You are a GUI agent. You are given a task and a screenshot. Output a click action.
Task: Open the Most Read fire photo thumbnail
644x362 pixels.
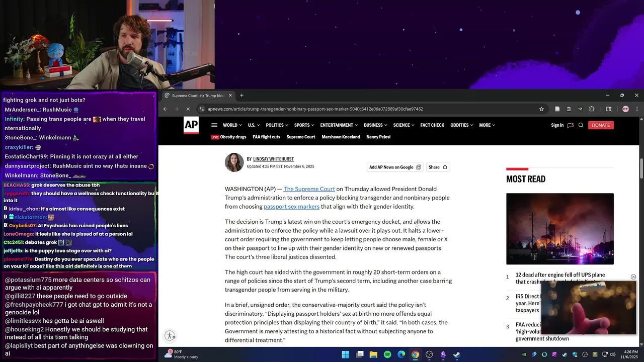pyautogui.click(x=560, y=229)
